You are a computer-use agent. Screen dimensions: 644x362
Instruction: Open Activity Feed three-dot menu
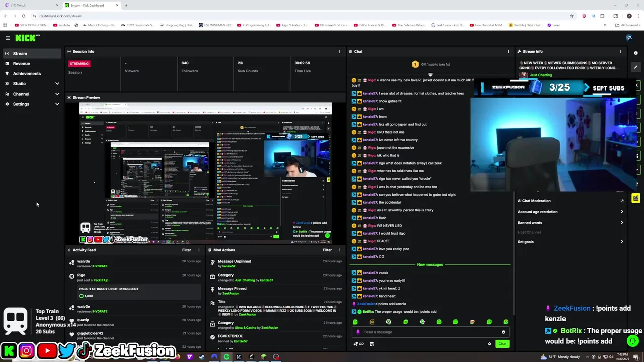(x=199, y=250)
